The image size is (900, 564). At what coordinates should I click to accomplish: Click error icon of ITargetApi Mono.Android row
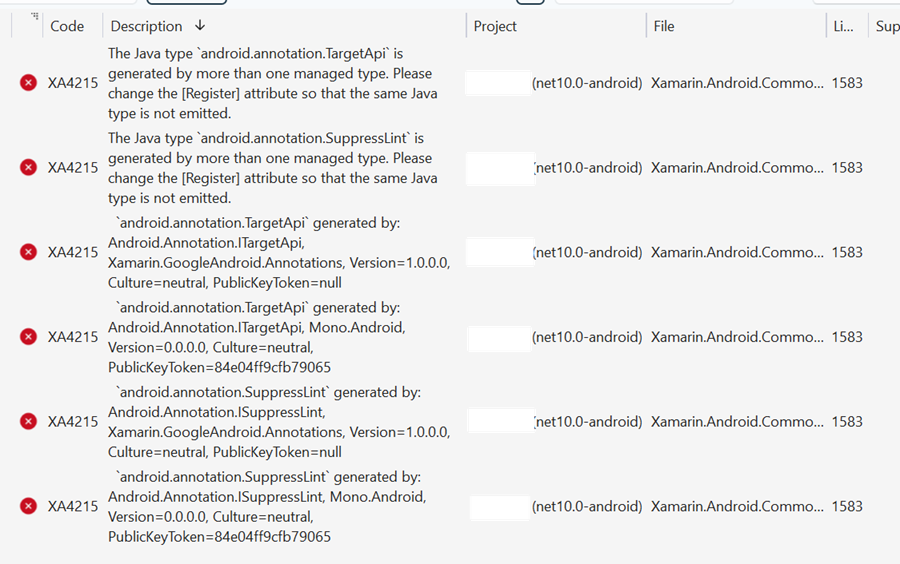pos(28,337)
